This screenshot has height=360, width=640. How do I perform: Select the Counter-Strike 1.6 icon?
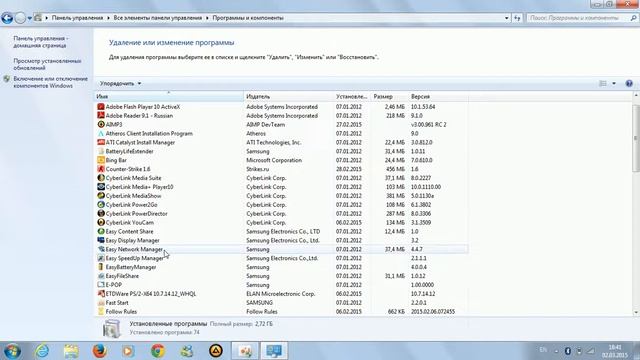pos(101,169)
